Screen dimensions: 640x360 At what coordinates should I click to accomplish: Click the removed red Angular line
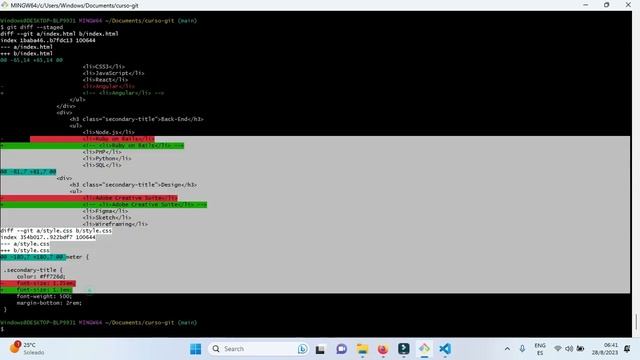pos(108,86)
